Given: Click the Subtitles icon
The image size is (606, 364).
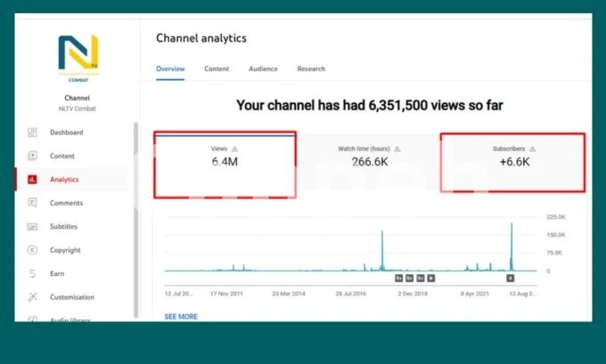Looking at the screenshot, I should [32, 227].
